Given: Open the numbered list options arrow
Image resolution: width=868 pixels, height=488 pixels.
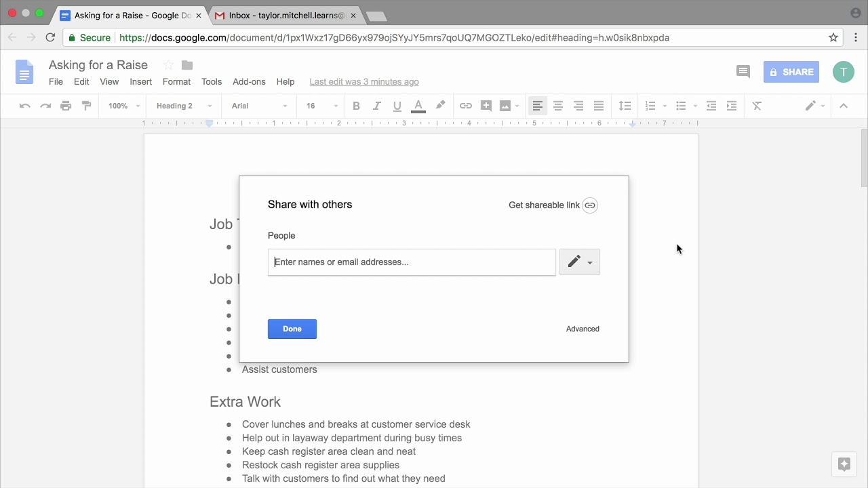Looking at the screenshot, I should (665, 106).
